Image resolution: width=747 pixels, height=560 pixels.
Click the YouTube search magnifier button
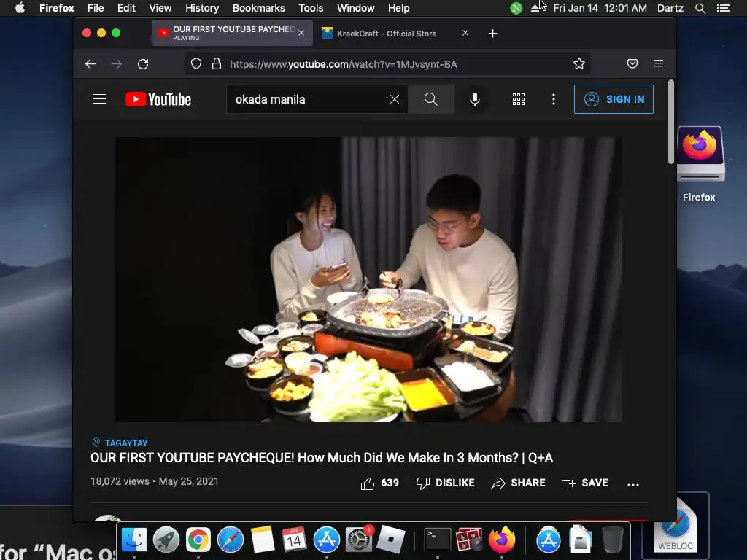click(430, 99)
